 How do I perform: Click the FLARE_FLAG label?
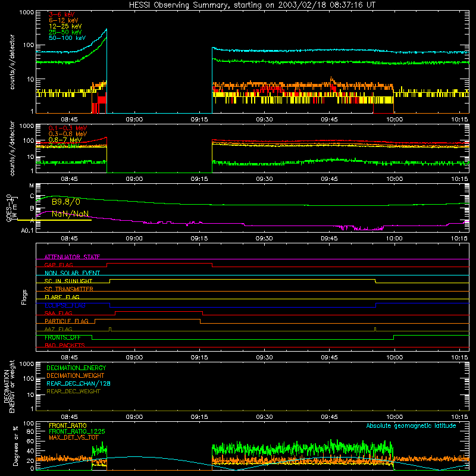coord(62,297)
